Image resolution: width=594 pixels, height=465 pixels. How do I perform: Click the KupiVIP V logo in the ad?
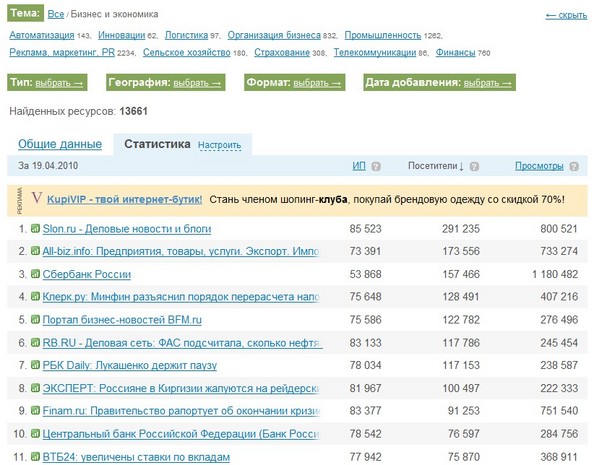click(36, 198)
